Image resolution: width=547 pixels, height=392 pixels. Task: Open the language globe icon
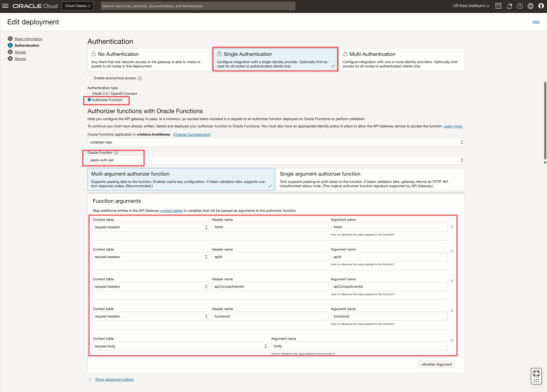pyautogui.click(x=531, y=6)
